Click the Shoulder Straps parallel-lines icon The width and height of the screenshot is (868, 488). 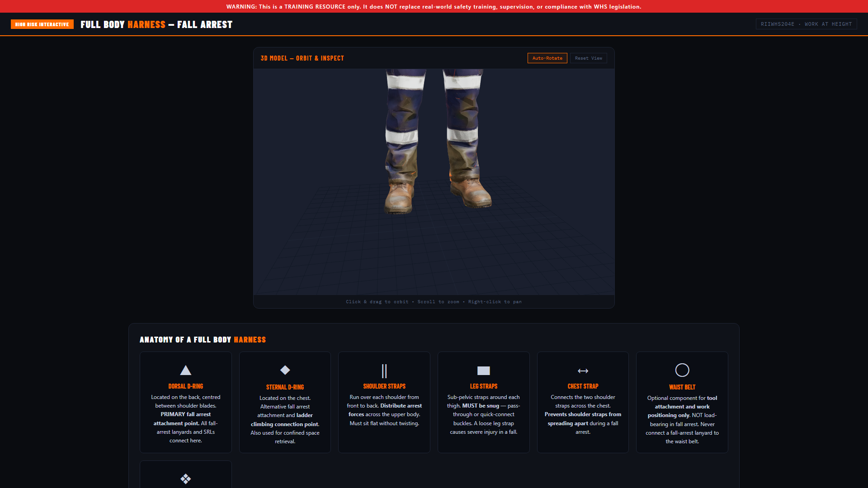click(x=384, y=371)
